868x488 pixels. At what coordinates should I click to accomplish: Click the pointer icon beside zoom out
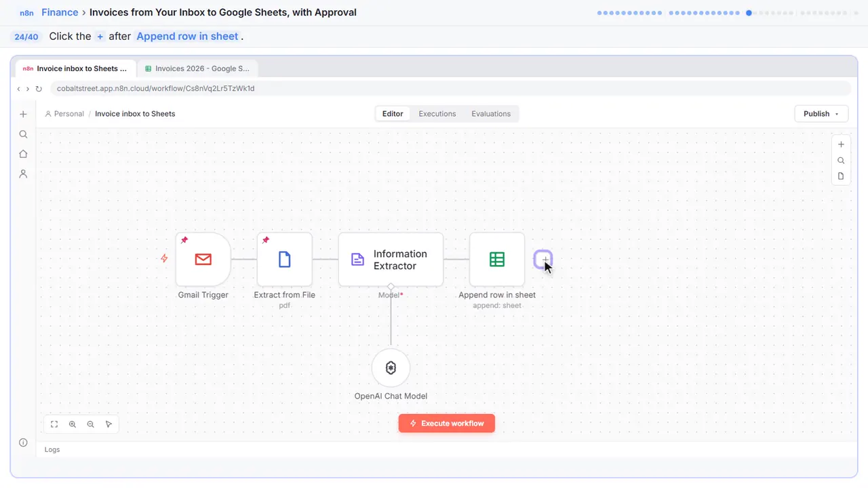tap(108, 424)
